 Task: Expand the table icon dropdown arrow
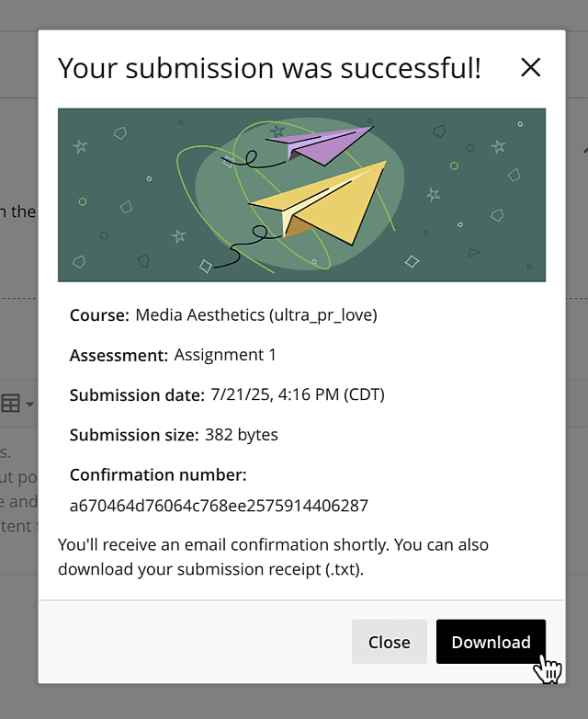pyautogui.click(x=30, y=405)
